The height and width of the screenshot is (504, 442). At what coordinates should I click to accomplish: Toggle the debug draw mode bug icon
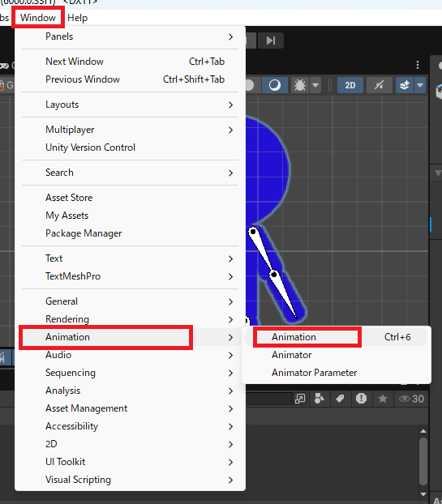(300, 85)
